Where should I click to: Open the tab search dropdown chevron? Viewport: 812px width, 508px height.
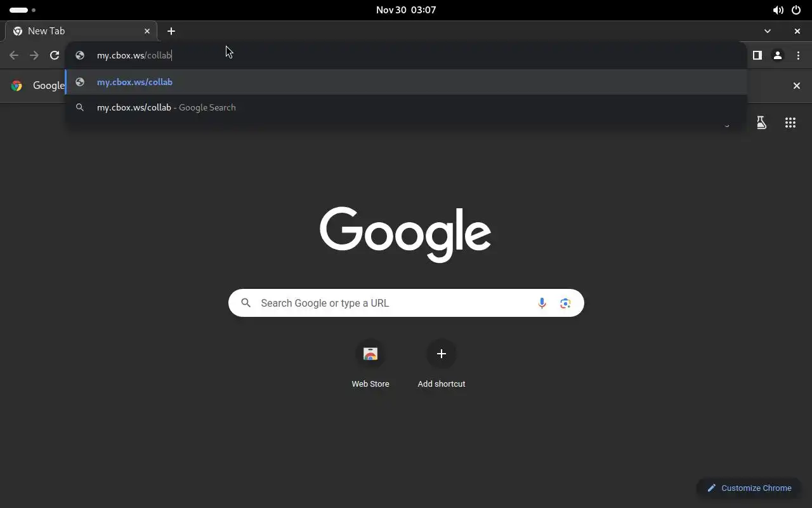768,31
